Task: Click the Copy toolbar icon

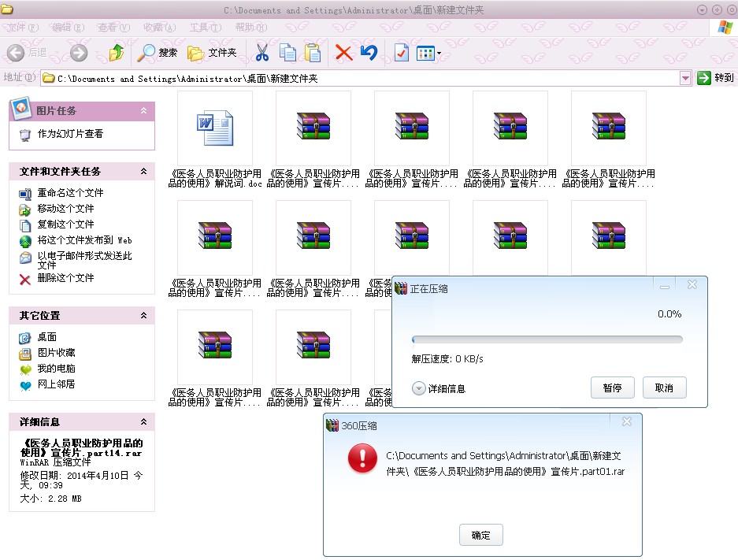Action: point(287,53)
